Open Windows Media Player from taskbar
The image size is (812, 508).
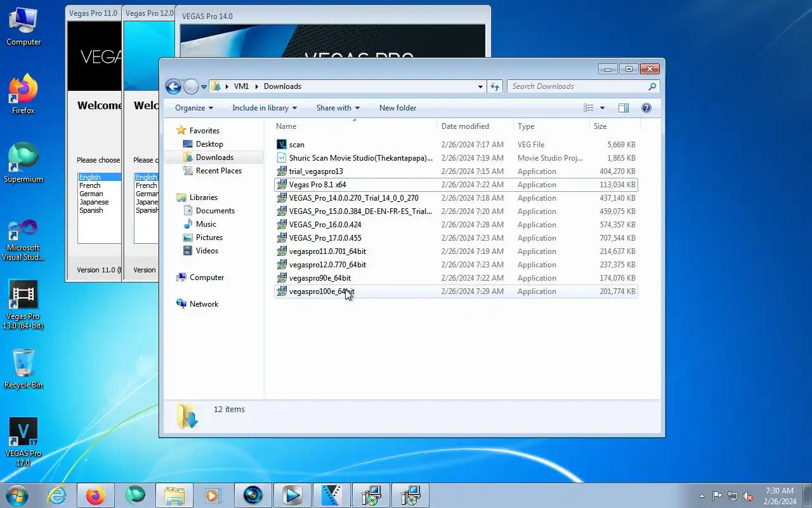[x=214, y=495]
